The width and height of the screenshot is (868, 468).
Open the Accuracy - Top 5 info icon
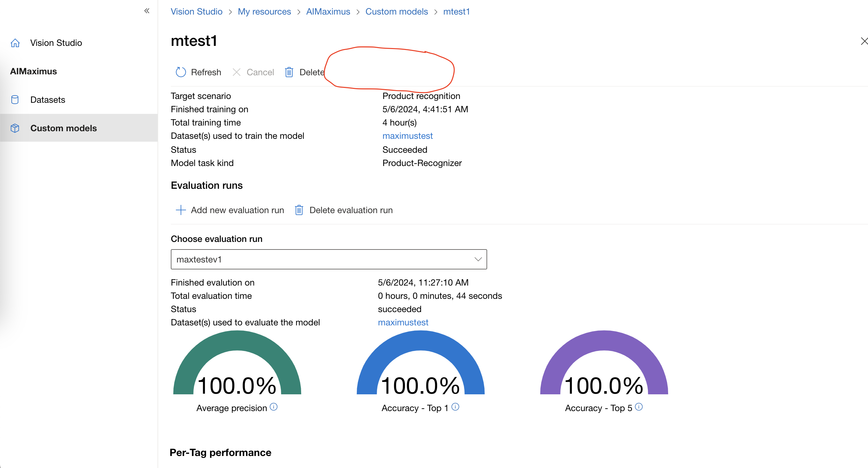(x=639, y=407)
